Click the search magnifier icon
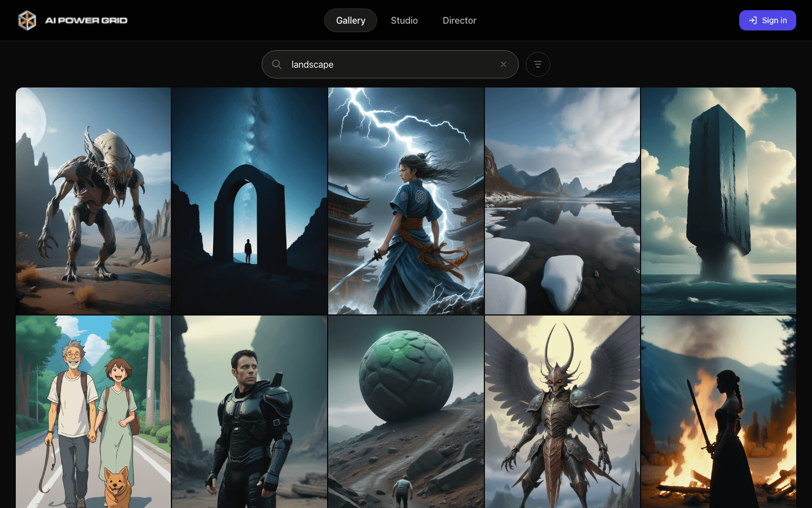Image resolution: width=812 pixels, height=508 pixels. tap(277, 64)
